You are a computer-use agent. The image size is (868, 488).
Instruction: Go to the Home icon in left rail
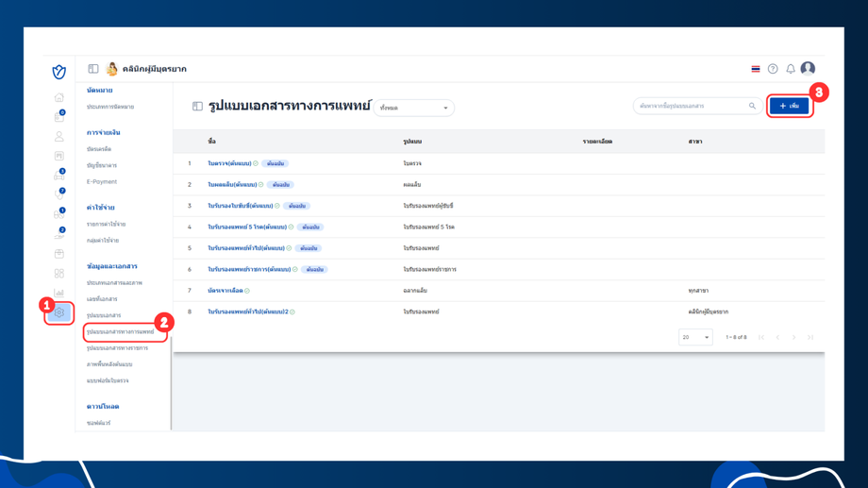(59, 97)
